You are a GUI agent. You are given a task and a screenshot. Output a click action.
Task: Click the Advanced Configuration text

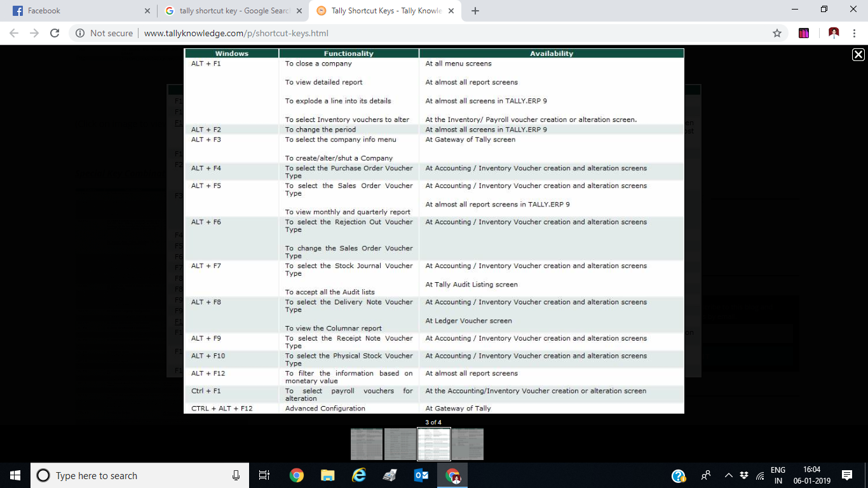pos(325,408)
